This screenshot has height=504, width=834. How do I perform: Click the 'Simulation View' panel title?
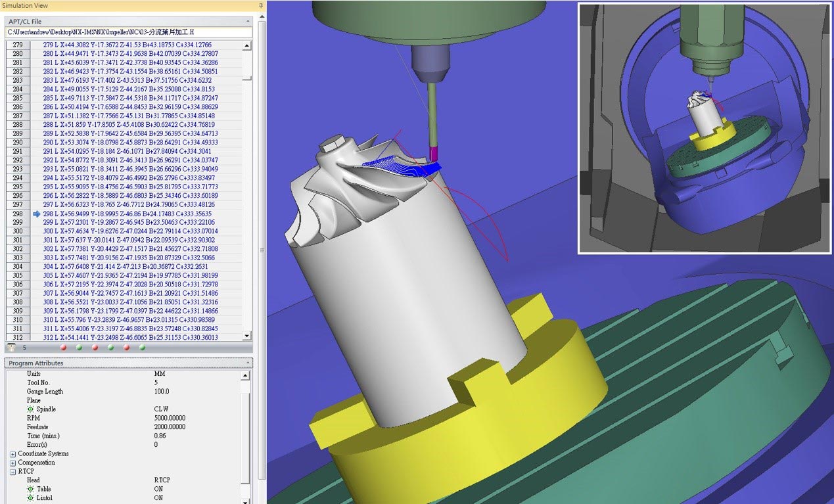tap(25, 5)
